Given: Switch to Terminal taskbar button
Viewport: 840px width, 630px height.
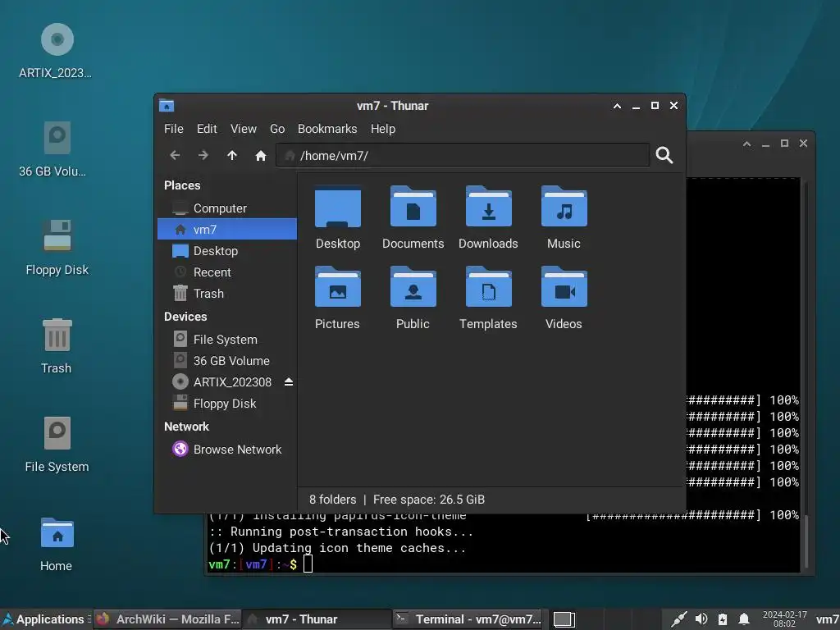Looking at the screenshot, I should pyautogui.click(x=468, y=619).
